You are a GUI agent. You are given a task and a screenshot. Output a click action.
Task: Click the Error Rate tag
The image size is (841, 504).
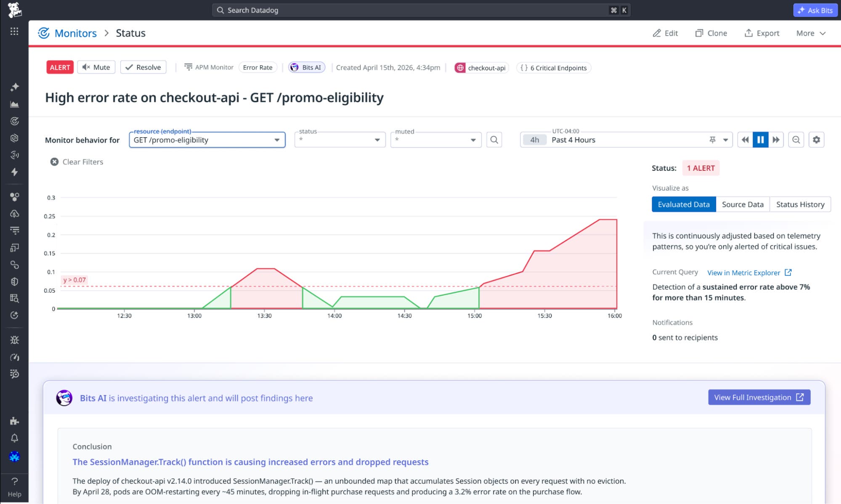[x=257, y=67]
